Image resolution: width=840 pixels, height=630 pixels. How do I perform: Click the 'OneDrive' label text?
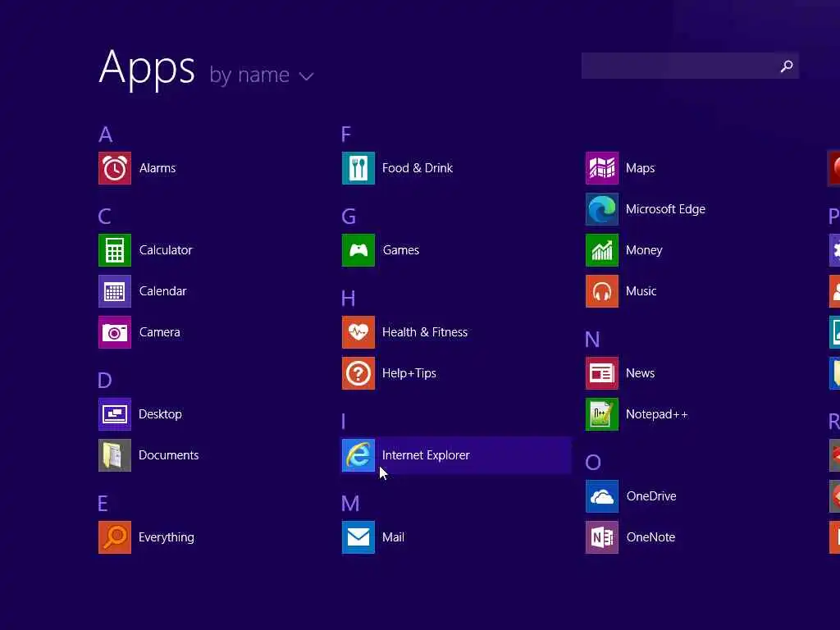[x=651, y=496]
